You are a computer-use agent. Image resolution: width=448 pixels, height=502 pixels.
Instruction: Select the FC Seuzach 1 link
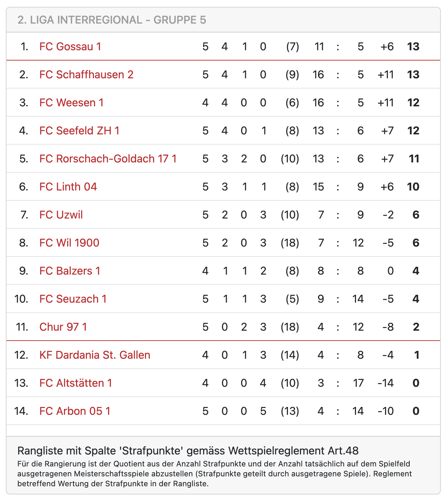(73, 299)
